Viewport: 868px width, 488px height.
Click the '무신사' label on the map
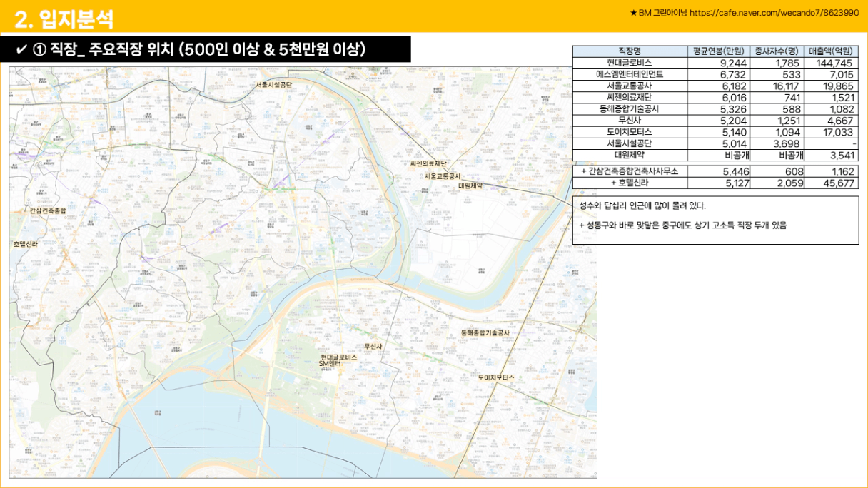click(373, 347)
